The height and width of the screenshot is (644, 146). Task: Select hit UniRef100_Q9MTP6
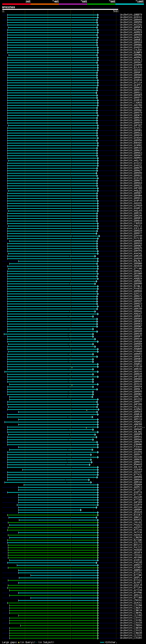(131, 251)
